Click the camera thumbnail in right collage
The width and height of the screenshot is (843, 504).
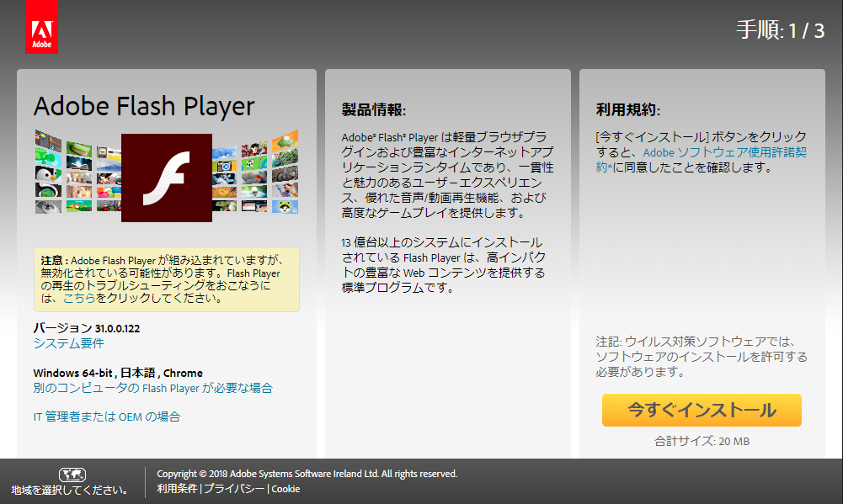[x=224, y=166]
